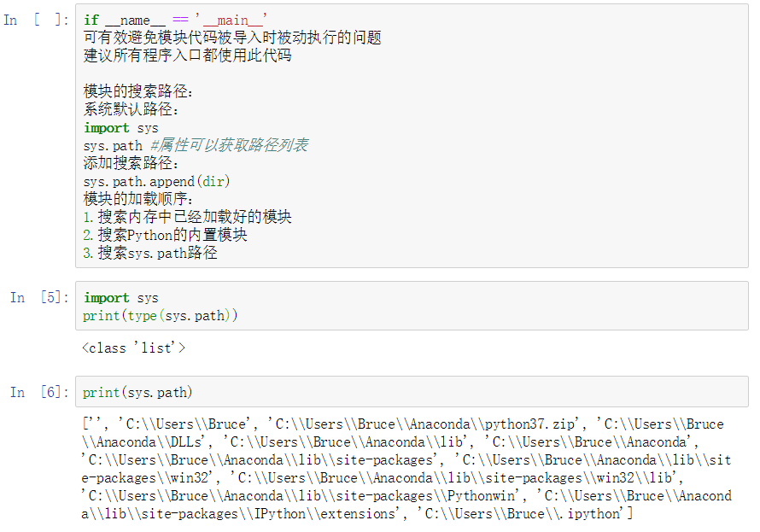Click the 模块的搜索路径 line in first cell

coord(138,91)
